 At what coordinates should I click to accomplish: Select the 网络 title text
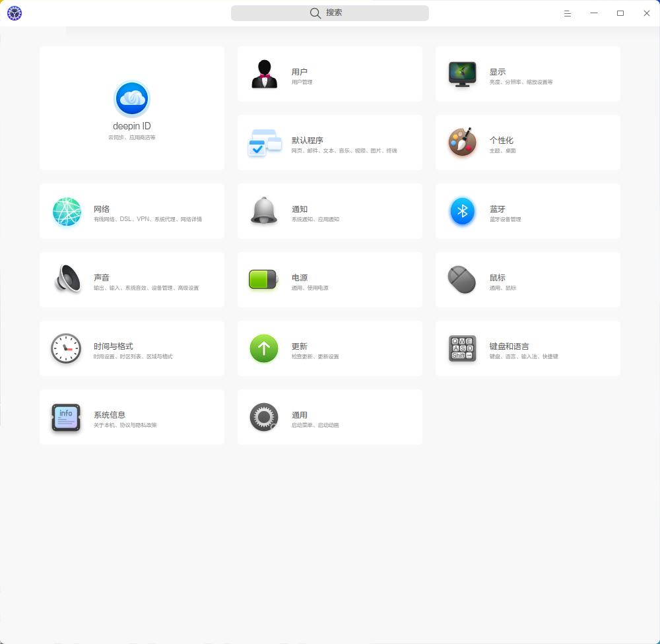(x=102, y=209)
